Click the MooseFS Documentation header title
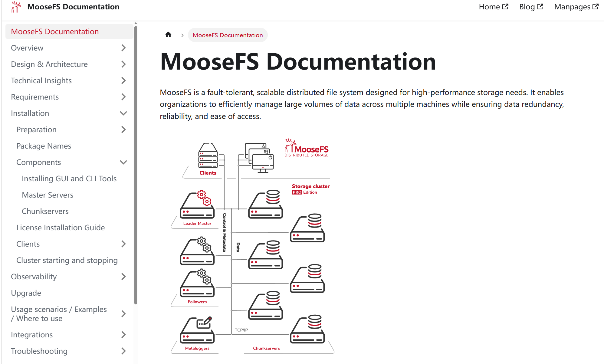Image resolution: width=604 pixels, height=364 pixels. point(73,7)
